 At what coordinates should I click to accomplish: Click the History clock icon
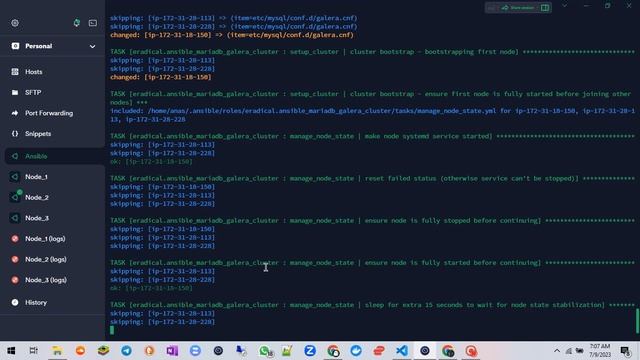(x=15, y=302)
